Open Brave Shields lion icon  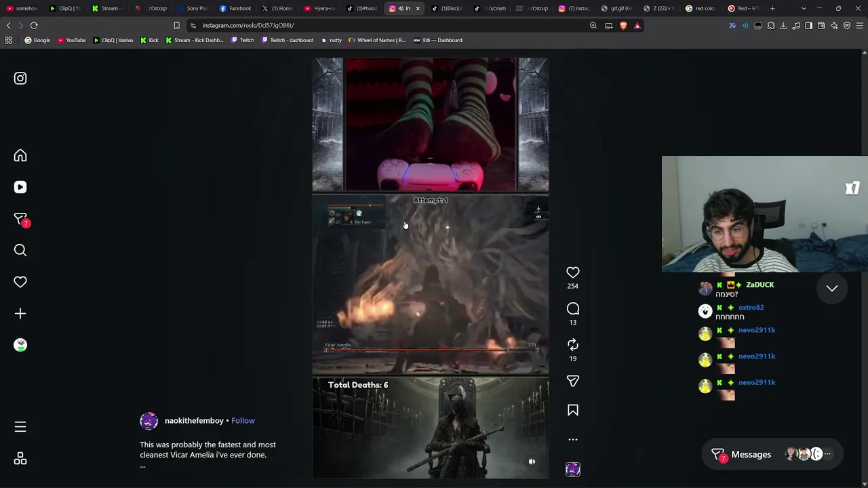(x=623, y=26)
